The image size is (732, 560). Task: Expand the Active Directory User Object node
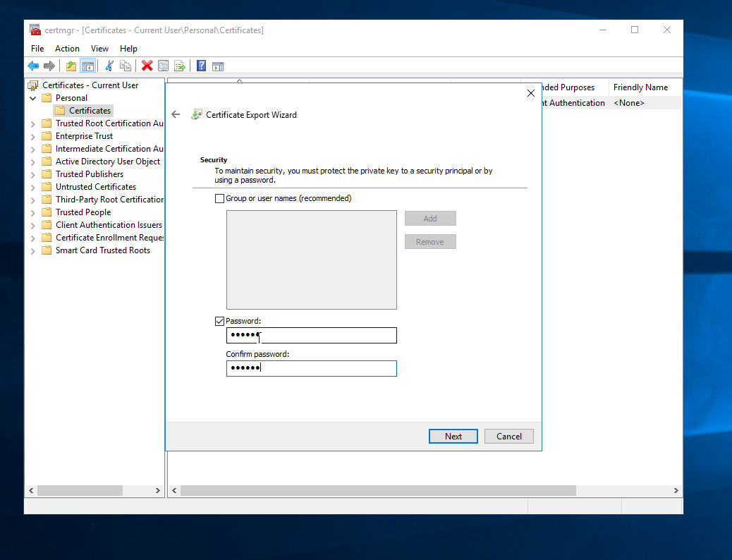tap(32, 162)
